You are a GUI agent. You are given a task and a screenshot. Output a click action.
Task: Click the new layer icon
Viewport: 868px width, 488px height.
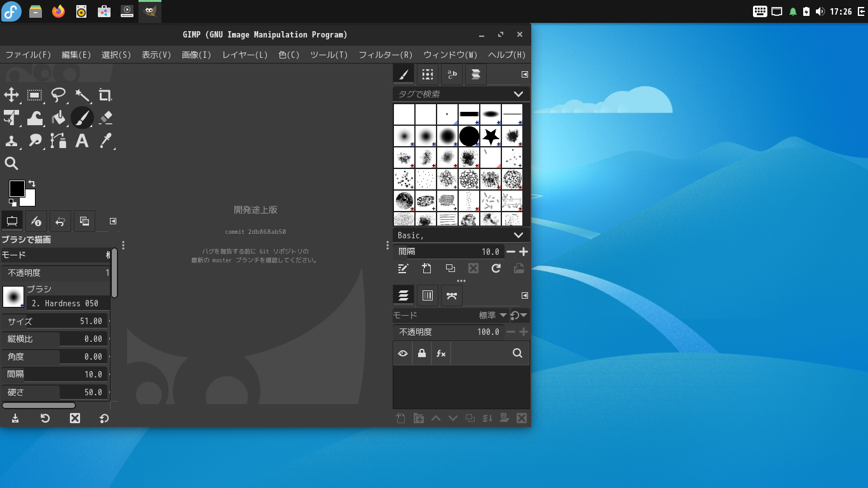[400, 418]
